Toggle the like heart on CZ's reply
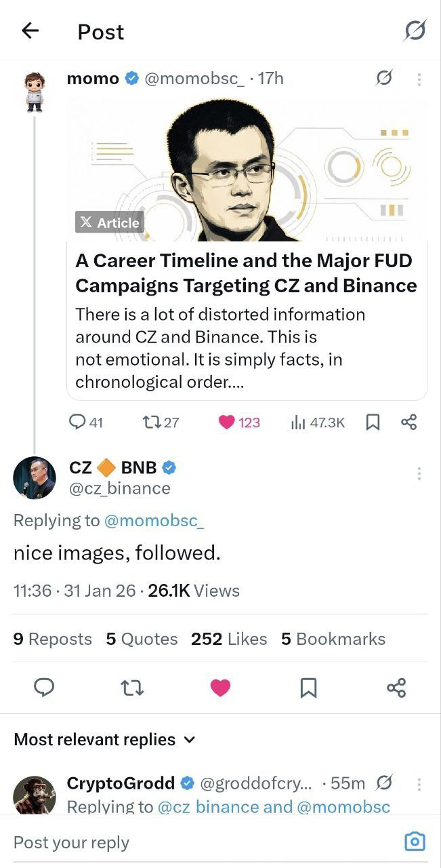 click(220, 688)
